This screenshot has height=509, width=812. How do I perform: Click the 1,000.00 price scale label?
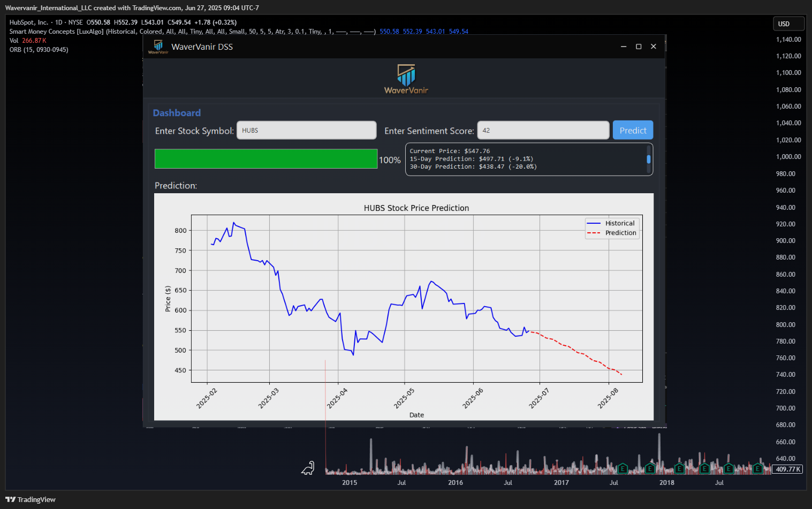[x=788, y=157]
